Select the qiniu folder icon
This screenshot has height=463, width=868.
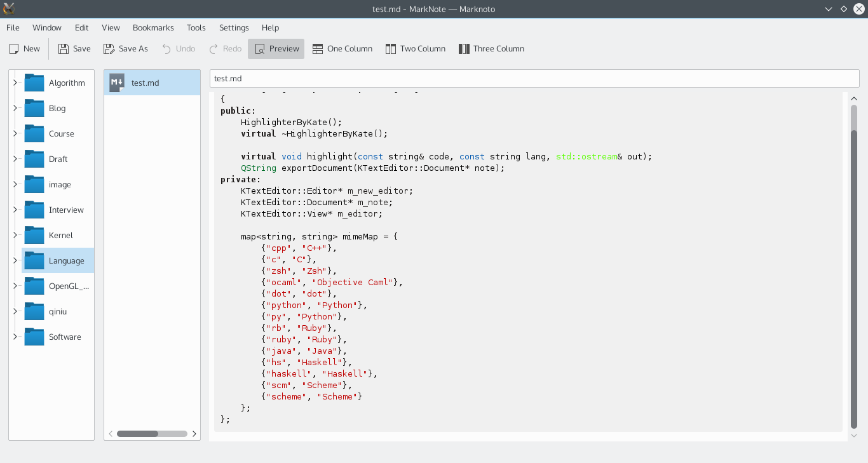point(34,311)
